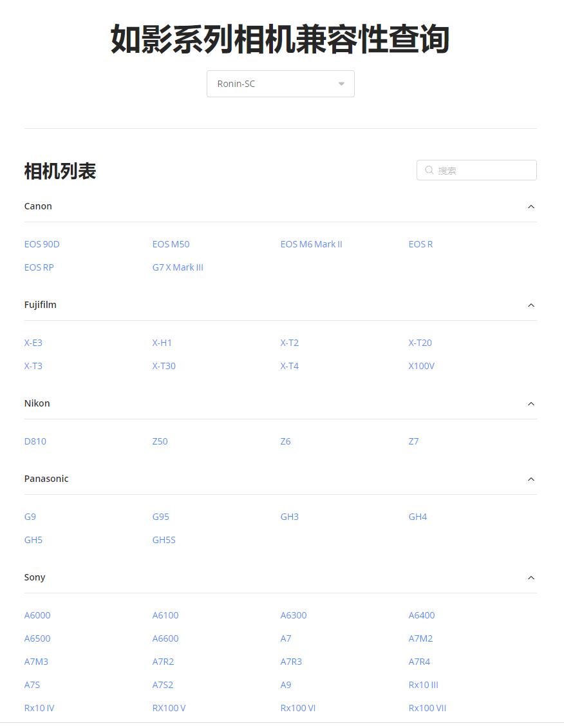Open the Sony A9 compatibility page
This screenshot has width=564, height=728.
click(285, 685)
